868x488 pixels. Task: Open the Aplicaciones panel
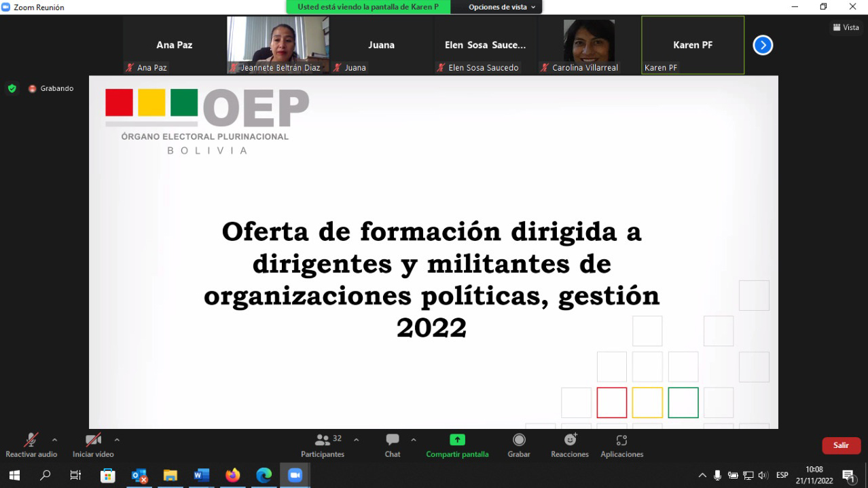tap(621, 445)
